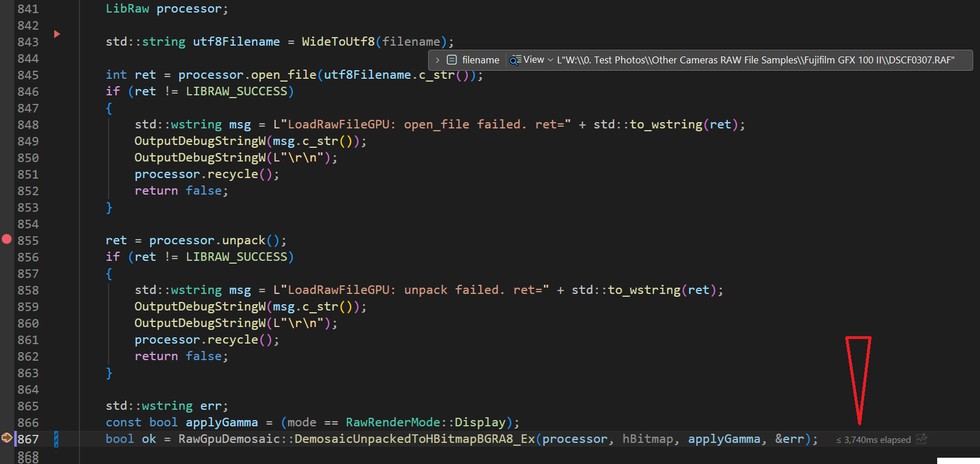Click the 3,740ms elapsed performance tip
This screenshot has height=464, width=980.
[873, 440]
